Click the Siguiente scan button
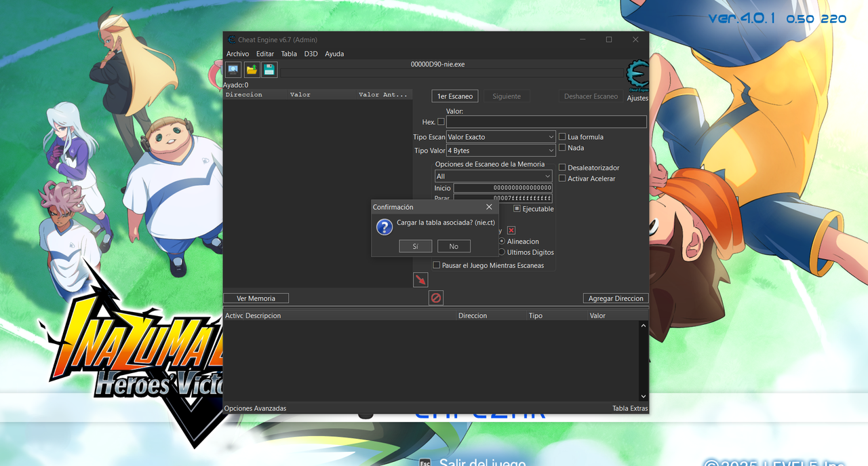The width and height of the screenshot is (868, 466). 507,96
